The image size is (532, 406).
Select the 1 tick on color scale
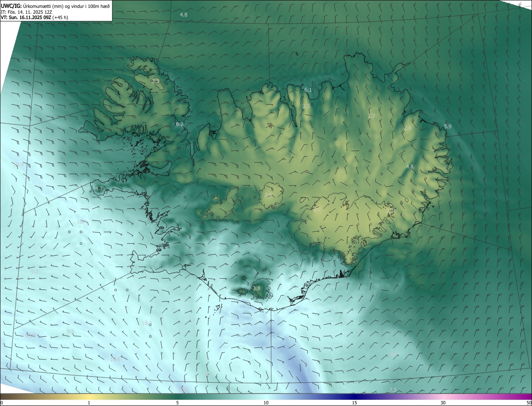pos(89,403)
